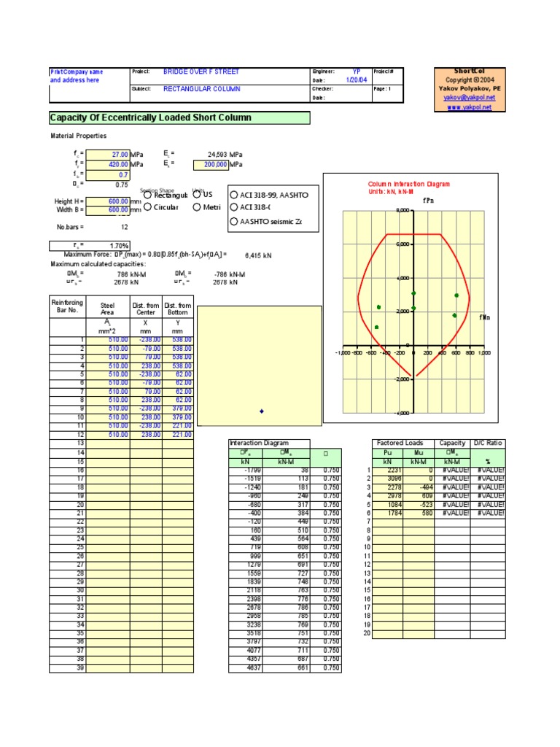The height and width of the screenshot is (747, 560).
Task: Click the project name BRIDGE OVER F STREET
Action: point(201,72)
